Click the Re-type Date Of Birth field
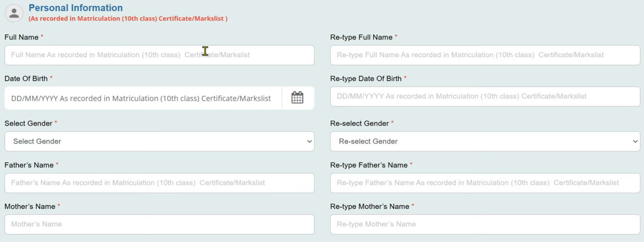The image size is (644, 242). click(x=485, y=96)
